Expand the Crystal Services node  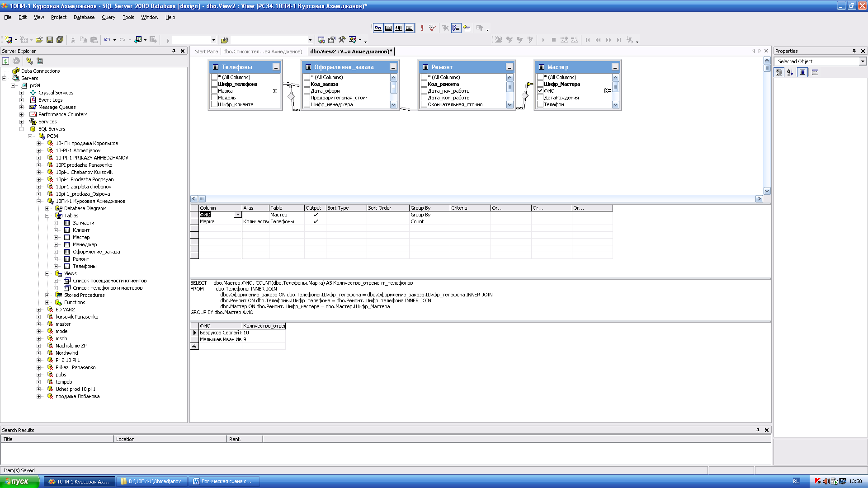pos(22,93)
